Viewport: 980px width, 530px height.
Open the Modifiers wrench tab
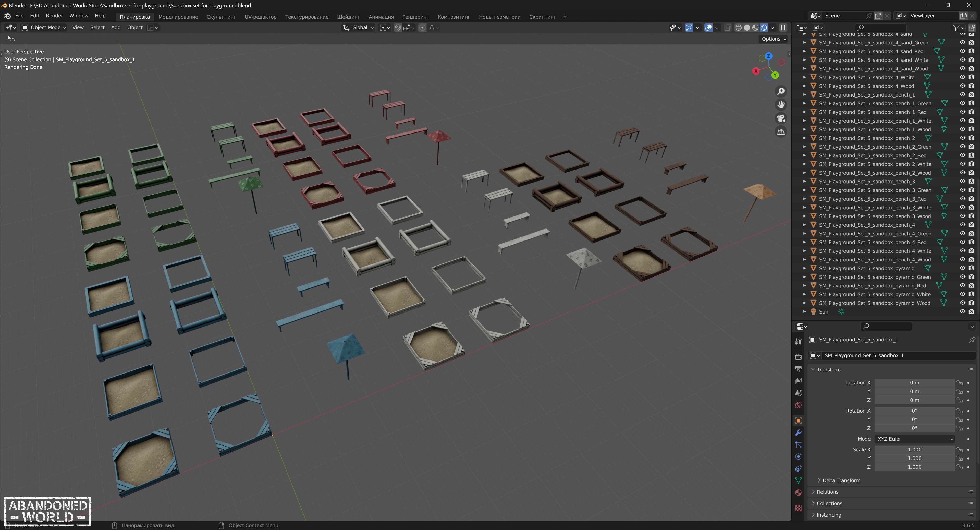(x=798, y=432)
